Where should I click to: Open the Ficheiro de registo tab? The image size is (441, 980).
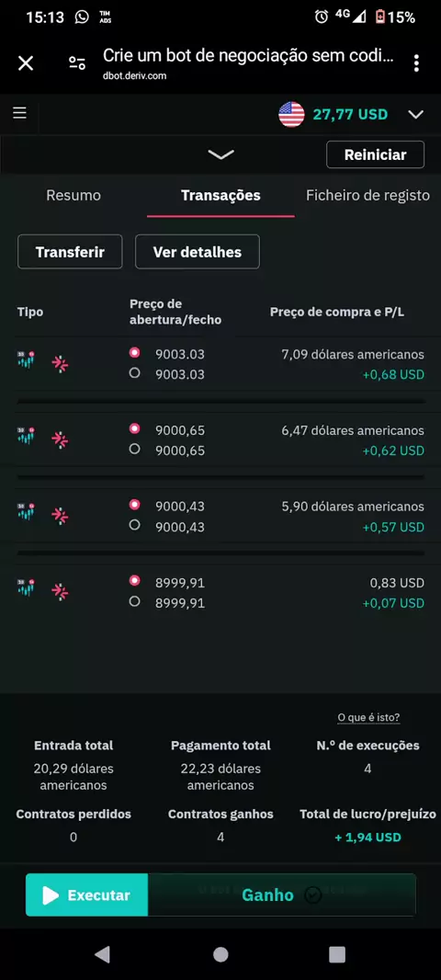(367, 196)
